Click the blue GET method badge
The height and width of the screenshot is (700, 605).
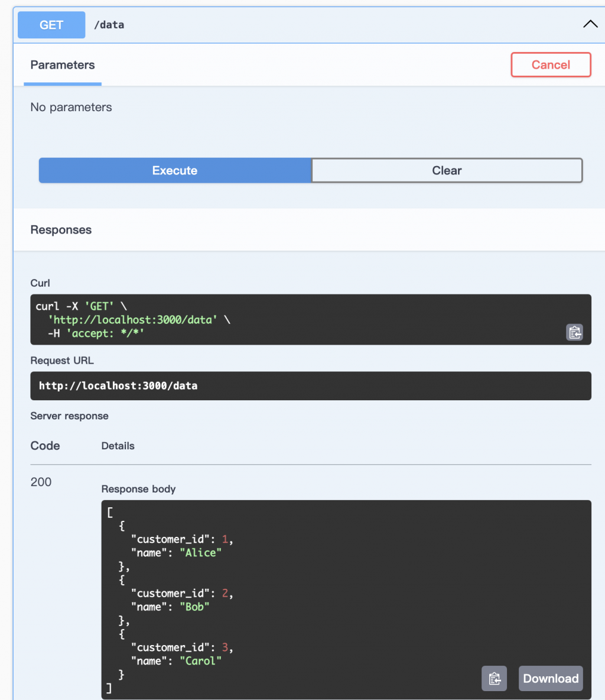(51, 25)
